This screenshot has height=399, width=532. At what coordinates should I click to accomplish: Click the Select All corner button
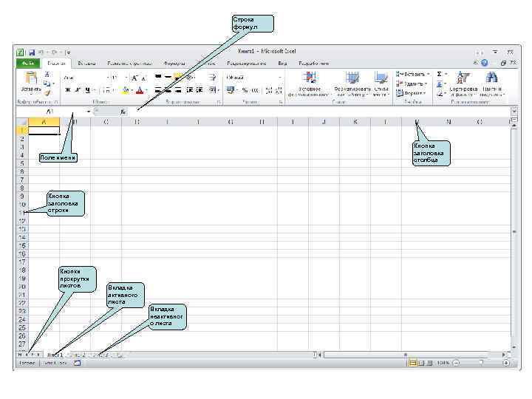[22, 121]
